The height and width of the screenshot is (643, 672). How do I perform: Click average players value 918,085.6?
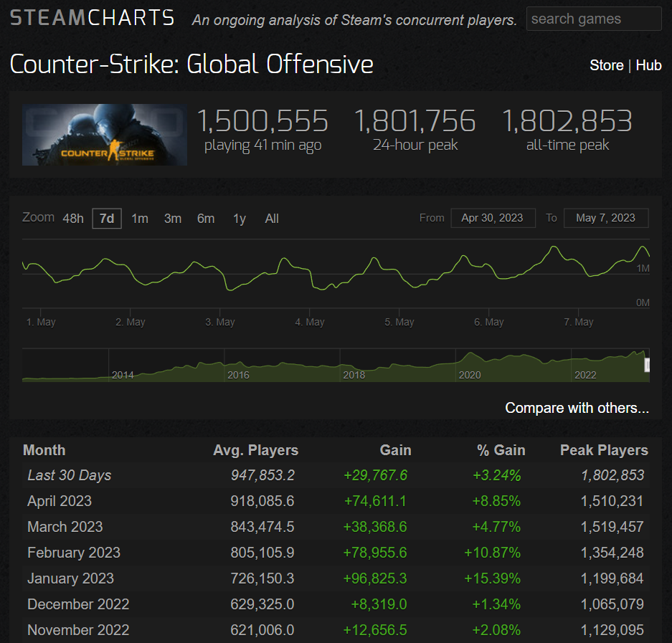[x=262, y=501]
